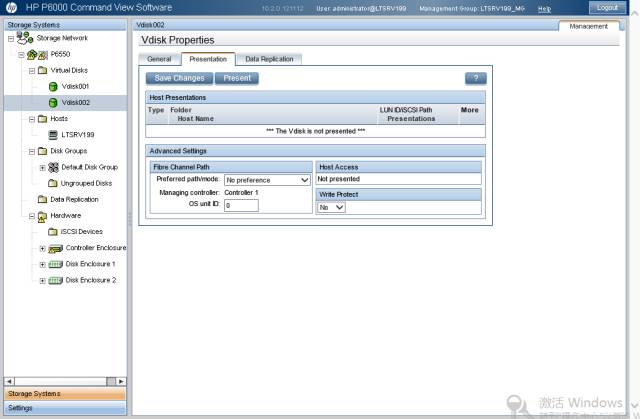Click the Ungrouped Disks folder icon

click(53, 183)
